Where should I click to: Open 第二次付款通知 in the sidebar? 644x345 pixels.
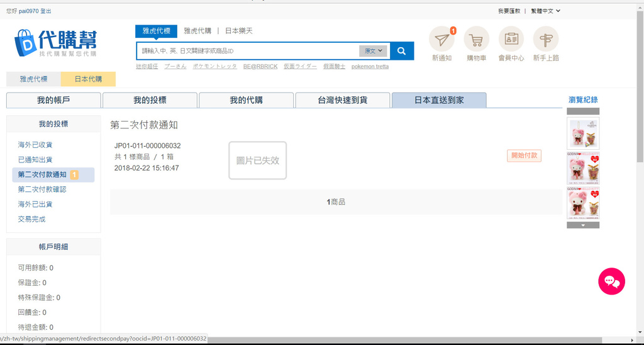click(53, 175)
